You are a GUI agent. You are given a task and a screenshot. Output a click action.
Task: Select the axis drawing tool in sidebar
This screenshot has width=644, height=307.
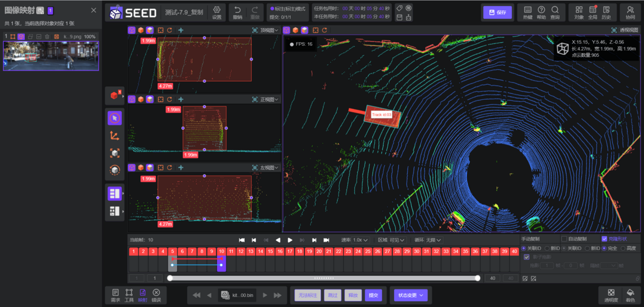click(114, 135)
